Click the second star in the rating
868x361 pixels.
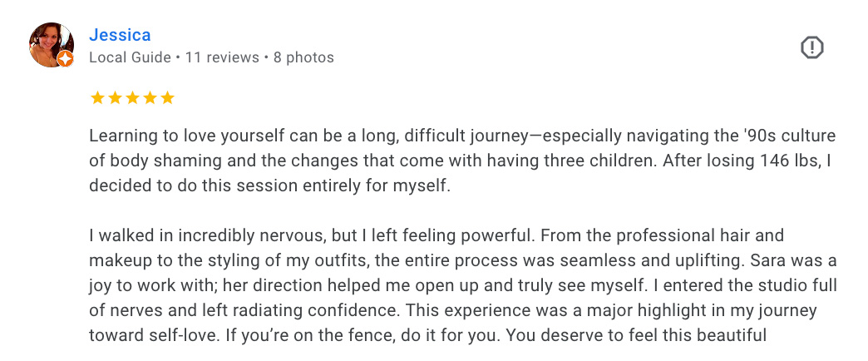(115, 98)
